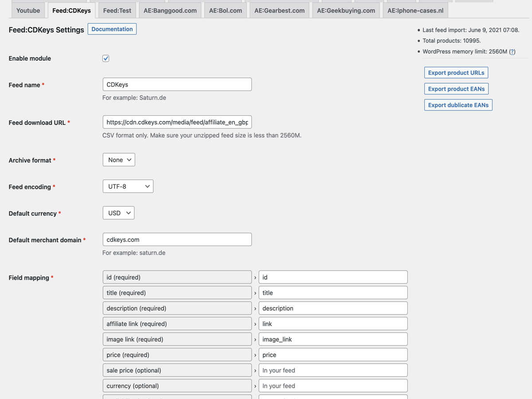Screen dimensions: 532x399
Task: Toggle the Enable module checkbox
Action: pos(106,59)
